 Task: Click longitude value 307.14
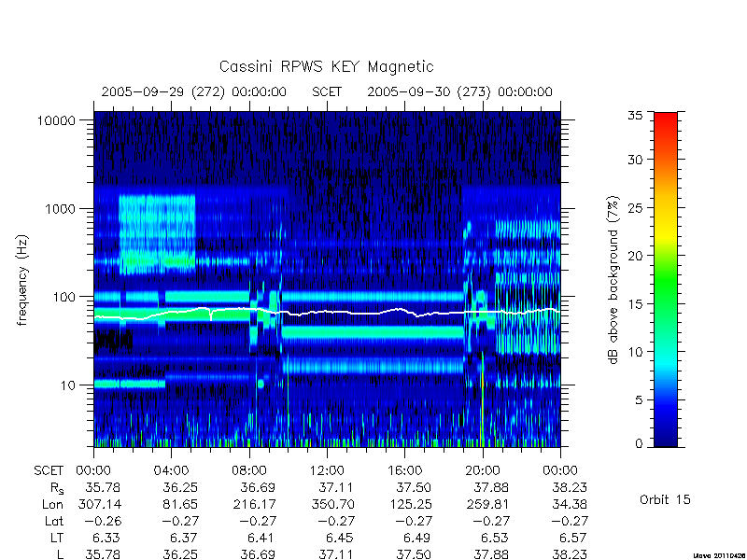pos(100,504)
